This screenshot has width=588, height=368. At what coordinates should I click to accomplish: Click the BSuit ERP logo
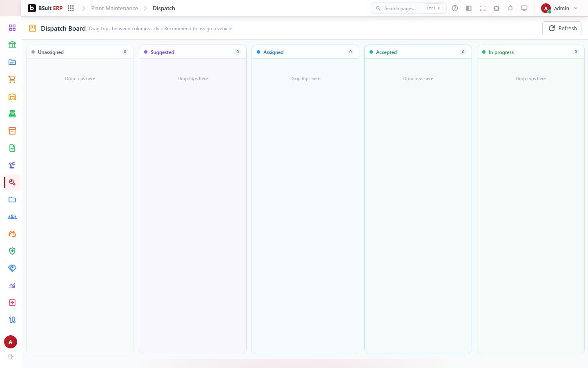[45, 8]
